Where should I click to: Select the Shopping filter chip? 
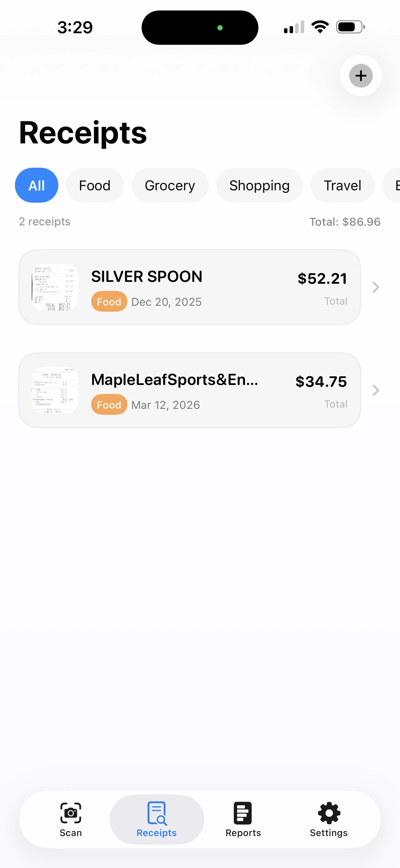coord(259,185)
